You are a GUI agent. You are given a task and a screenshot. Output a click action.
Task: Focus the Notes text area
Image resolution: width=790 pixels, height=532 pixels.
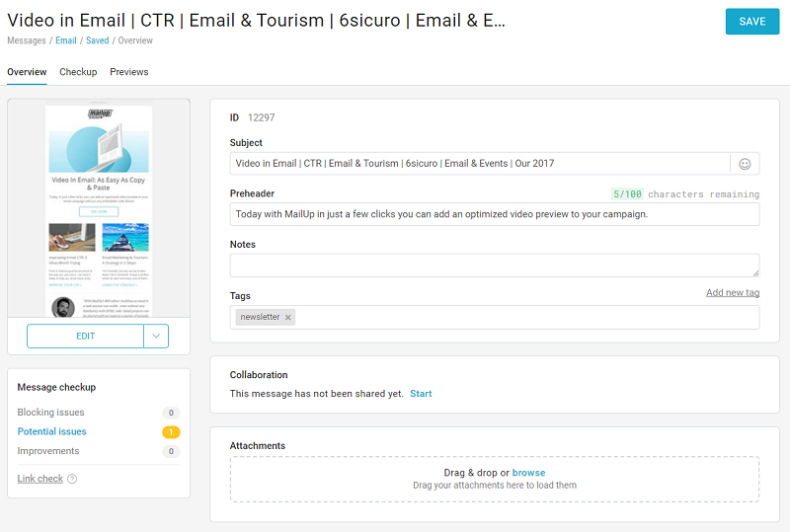pyautogui.click(x=494, y=266)
